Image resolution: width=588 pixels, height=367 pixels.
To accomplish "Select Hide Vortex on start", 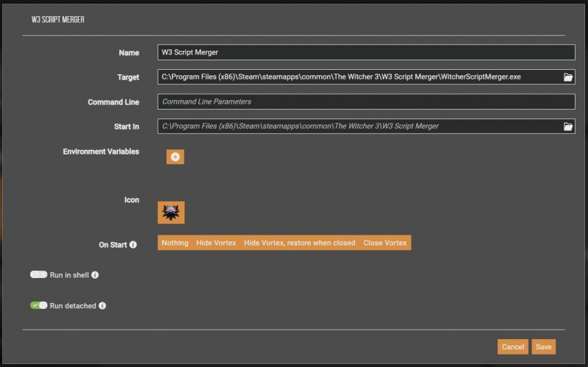I will pos(216,243).
